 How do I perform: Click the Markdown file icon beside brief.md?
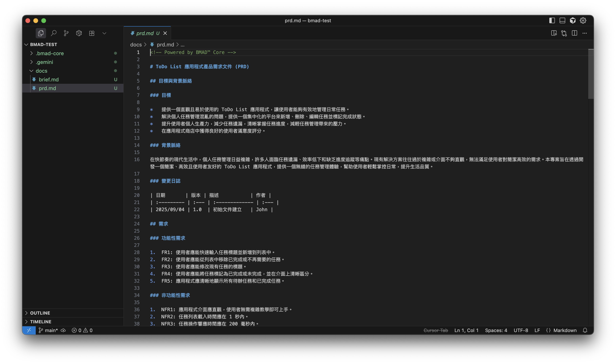[34, 79]
